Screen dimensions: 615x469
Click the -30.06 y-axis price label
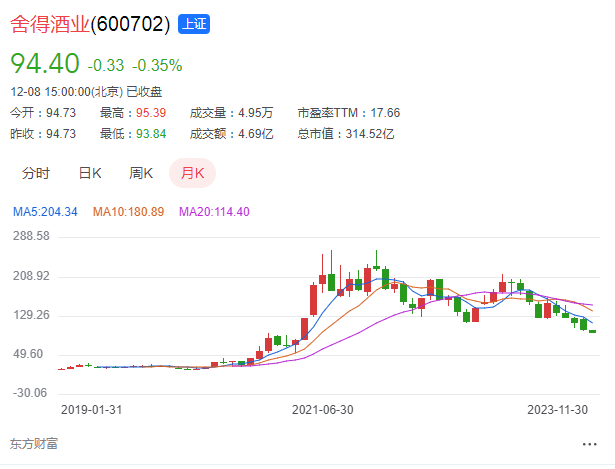29,393
